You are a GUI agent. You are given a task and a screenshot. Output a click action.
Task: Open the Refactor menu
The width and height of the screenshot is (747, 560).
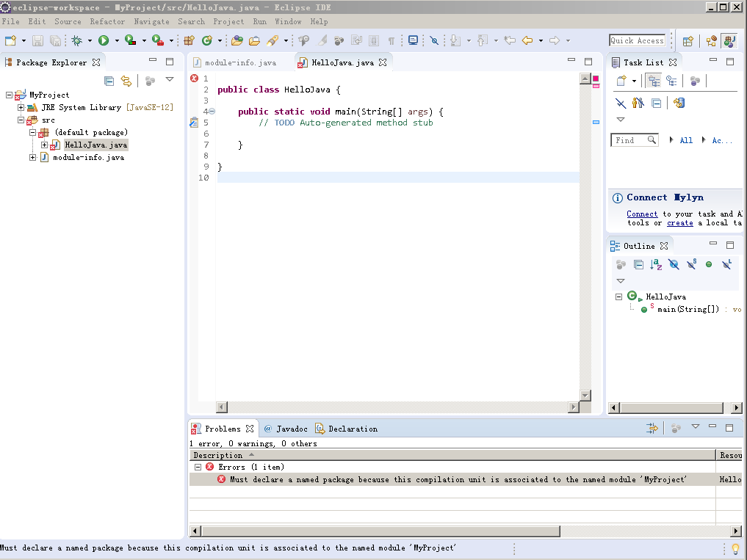[107, 21]
